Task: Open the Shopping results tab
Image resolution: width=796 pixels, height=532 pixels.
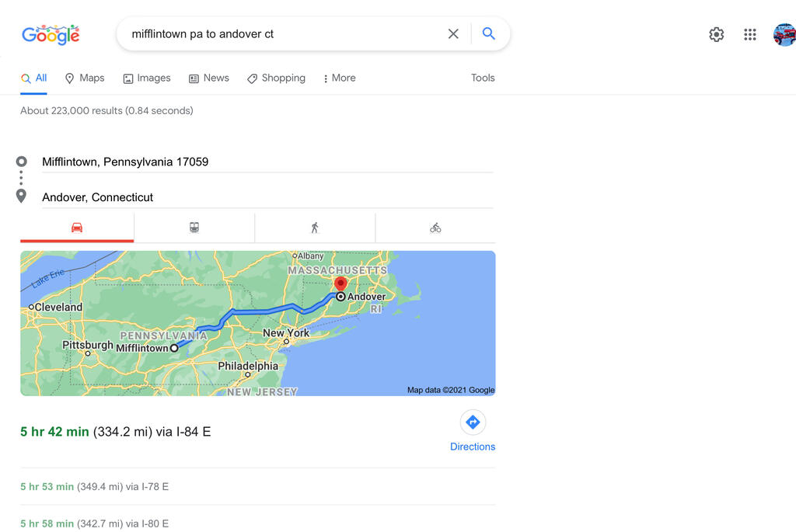Action: 276,78
